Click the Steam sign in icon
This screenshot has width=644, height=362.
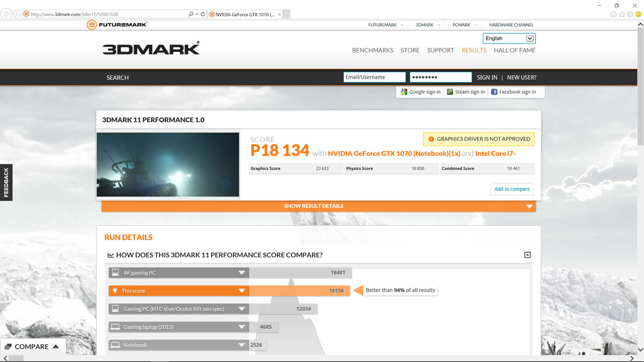450,92
